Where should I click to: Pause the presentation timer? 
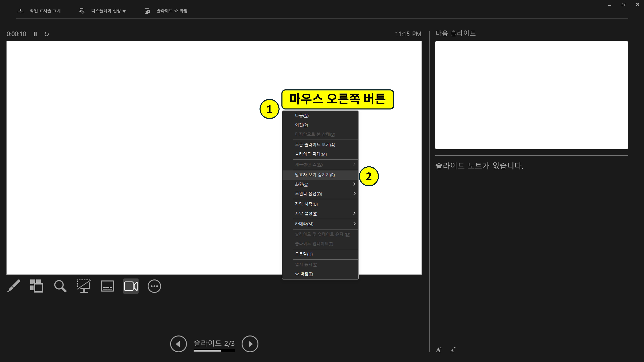tap(35, 34)
